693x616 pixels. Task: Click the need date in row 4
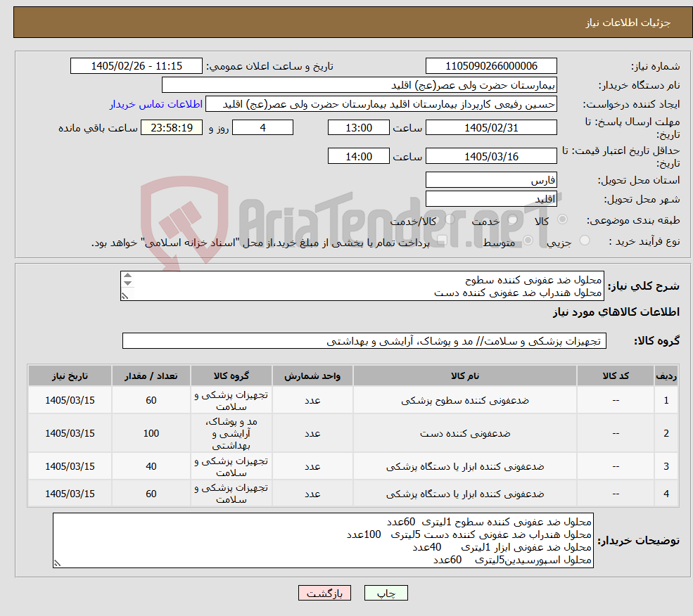[x=70, y=494]
